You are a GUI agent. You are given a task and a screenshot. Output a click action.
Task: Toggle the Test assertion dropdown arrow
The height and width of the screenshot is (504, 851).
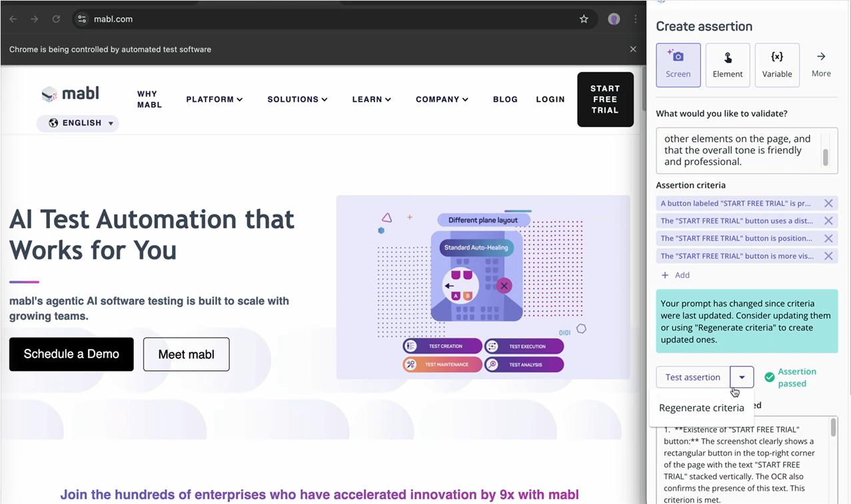pos(742,377)
